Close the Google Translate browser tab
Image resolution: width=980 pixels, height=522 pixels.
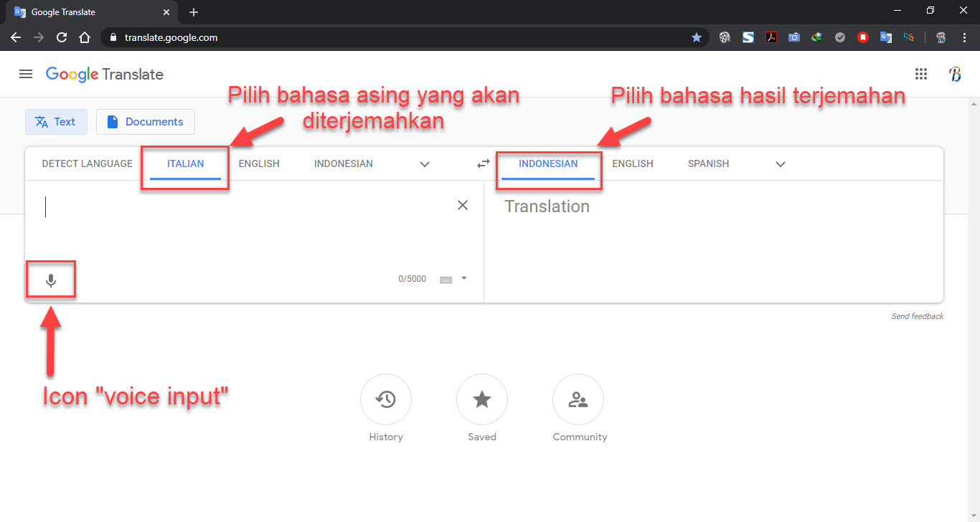coord(166,12)
